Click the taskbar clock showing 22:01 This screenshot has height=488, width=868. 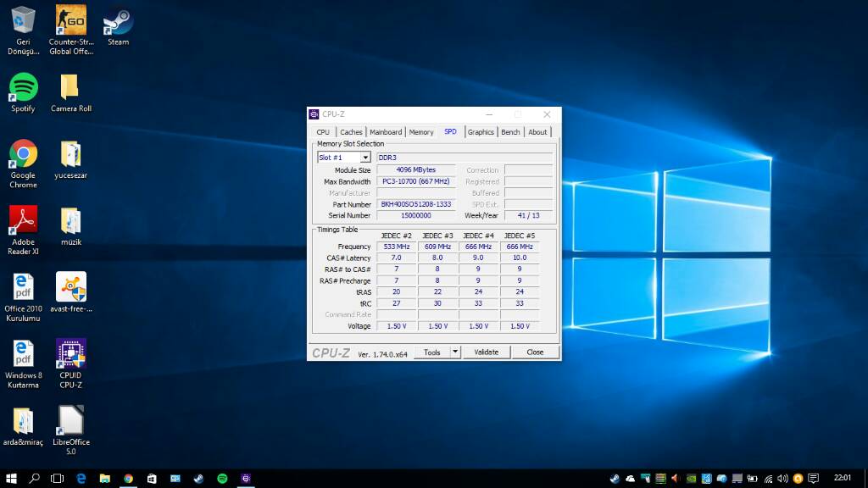tap(843, 479)
